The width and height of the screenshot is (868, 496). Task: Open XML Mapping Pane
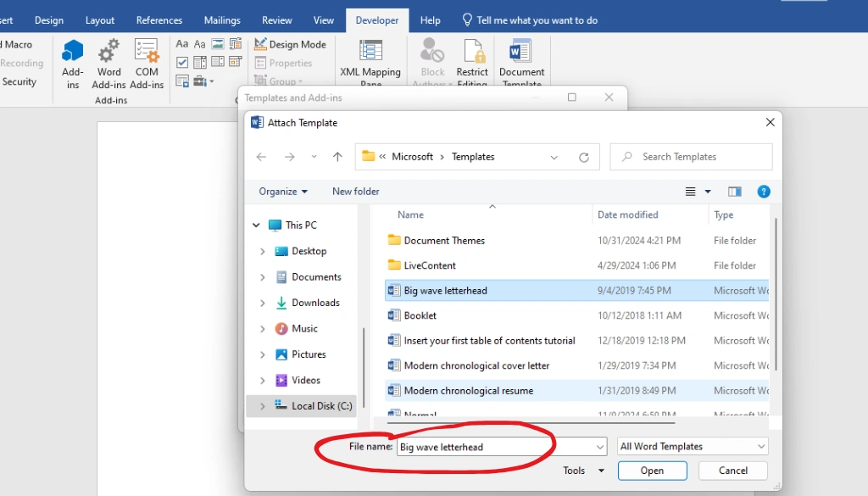coord(370,62)
